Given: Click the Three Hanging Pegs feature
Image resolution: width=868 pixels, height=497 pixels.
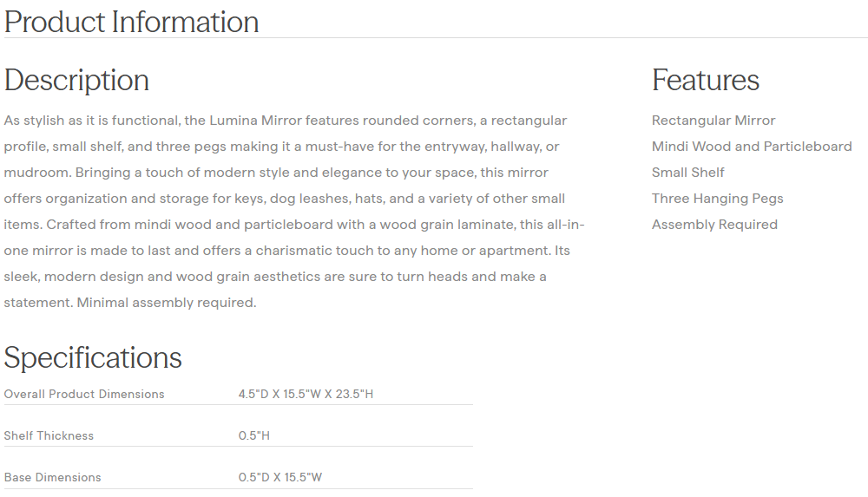Looking at the screenshot, I should (x=717, y=199).
